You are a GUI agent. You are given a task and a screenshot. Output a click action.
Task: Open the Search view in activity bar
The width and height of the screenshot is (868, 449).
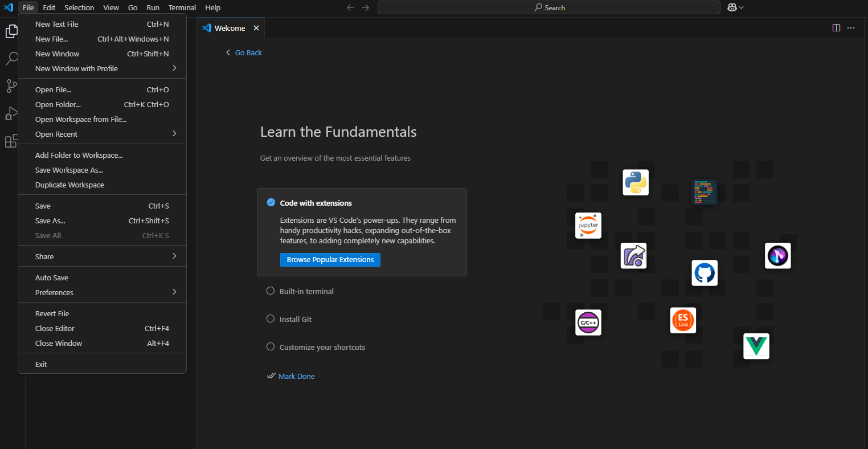point(11,59)
